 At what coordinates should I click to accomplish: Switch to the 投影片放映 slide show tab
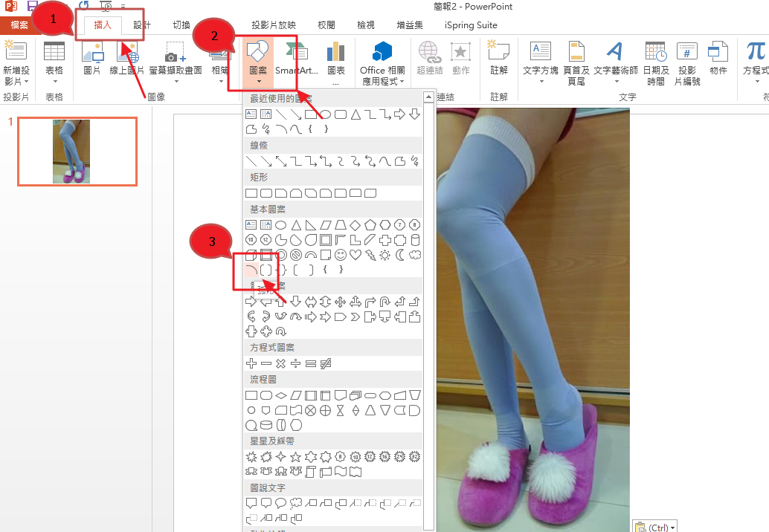click(273, 25)
